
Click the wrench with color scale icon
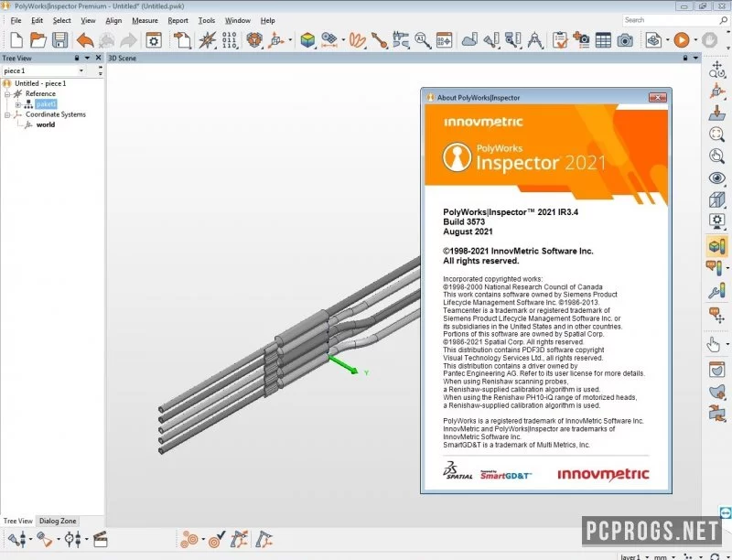[x=716, y=291]
